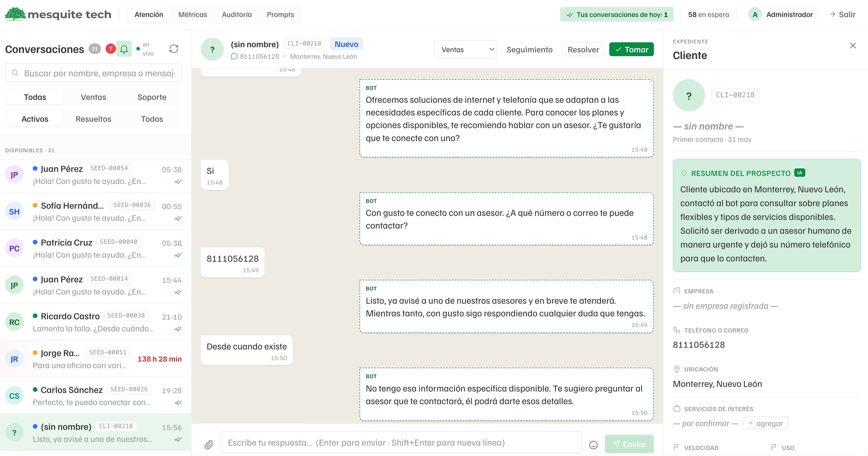868x456 pixels.
Task: Open the attachment paperclip icon
Action: pos(209,445)
